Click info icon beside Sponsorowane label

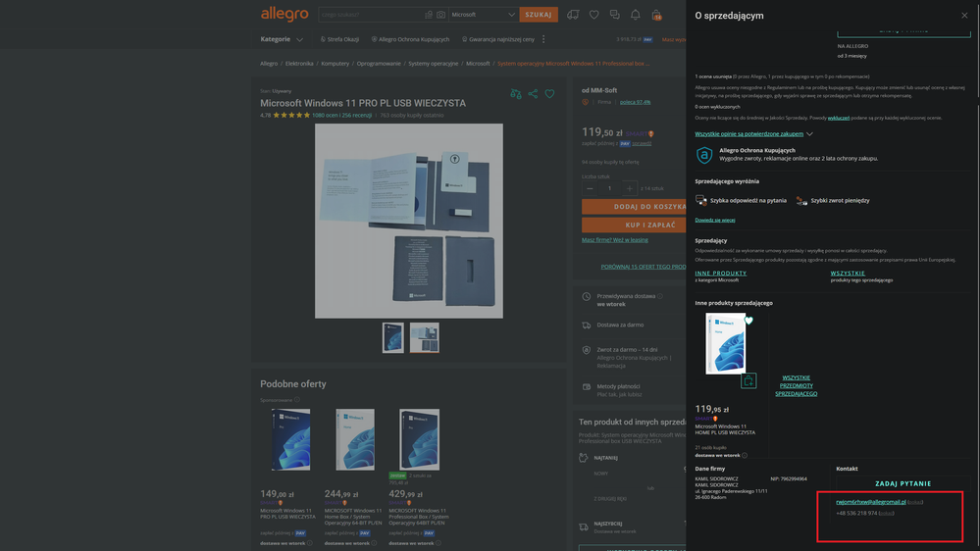[297, 400]
